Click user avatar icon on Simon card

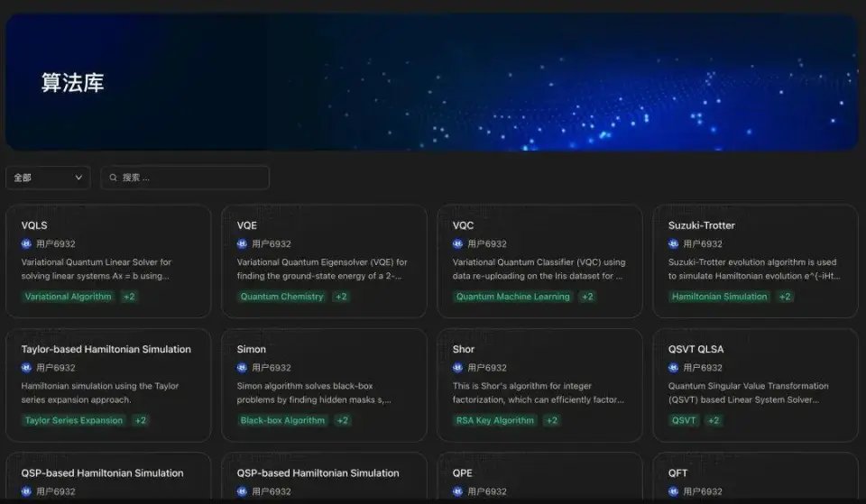tap(242, 367)
